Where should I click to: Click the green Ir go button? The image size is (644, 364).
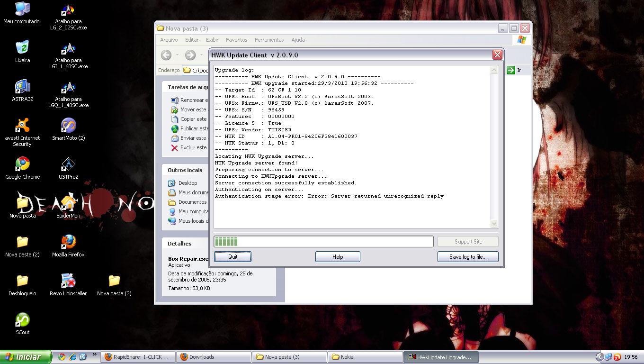[514, 70]
